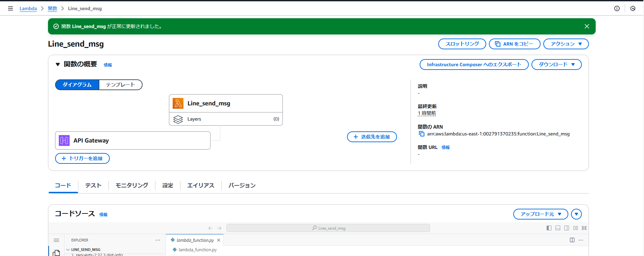The height and width of the screenshot is (256, 644).
Task: Click the EXPLORER panel heading
Action: coord(80,240)
